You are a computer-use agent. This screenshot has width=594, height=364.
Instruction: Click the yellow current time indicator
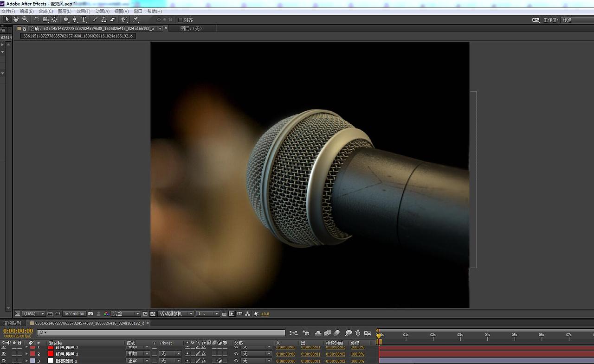click(x=379, y=336)
